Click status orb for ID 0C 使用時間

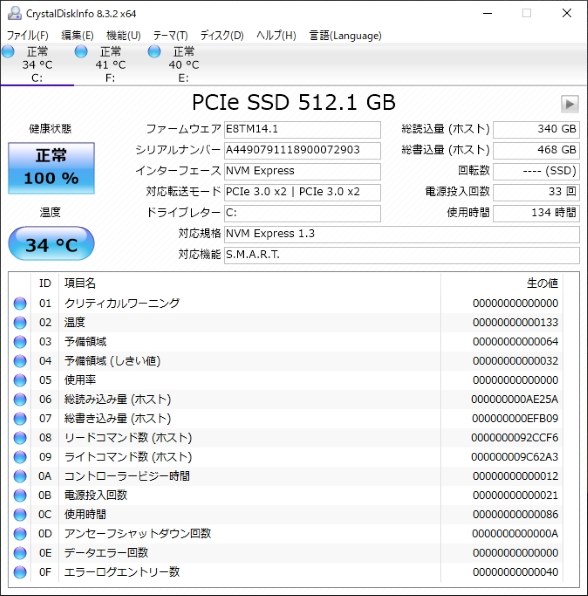20,515
